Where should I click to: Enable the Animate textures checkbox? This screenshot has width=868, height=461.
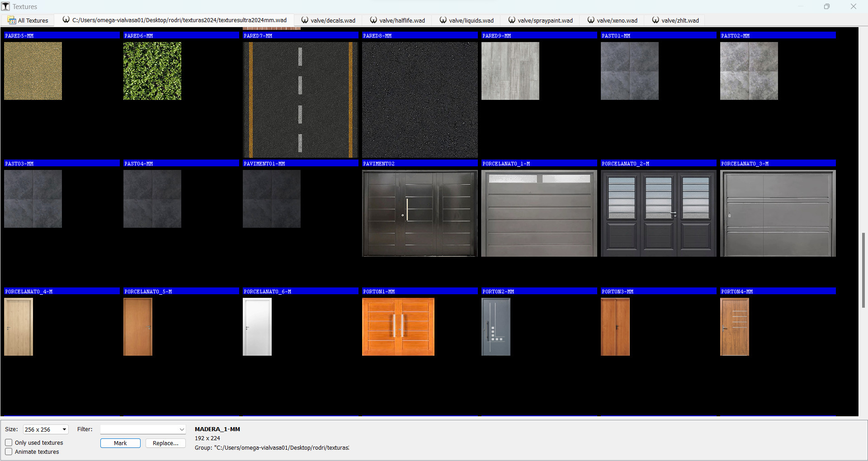tap(9, 452)
